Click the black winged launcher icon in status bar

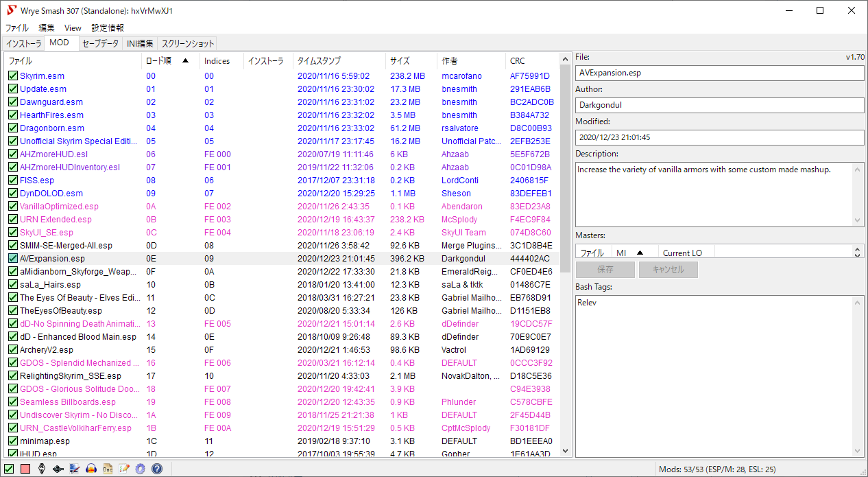coord(58,469)
